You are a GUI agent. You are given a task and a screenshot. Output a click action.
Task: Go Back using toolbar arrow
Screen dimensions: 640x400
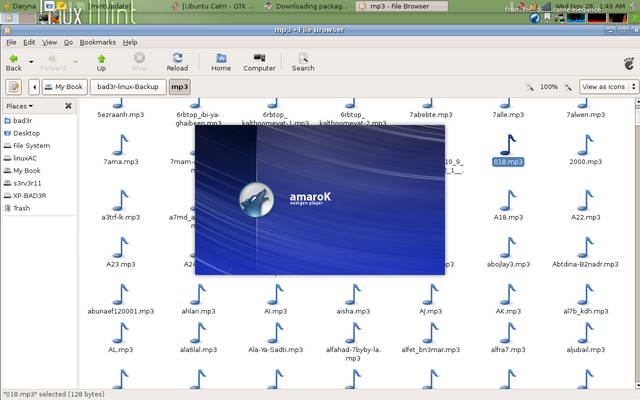point(13,62)
